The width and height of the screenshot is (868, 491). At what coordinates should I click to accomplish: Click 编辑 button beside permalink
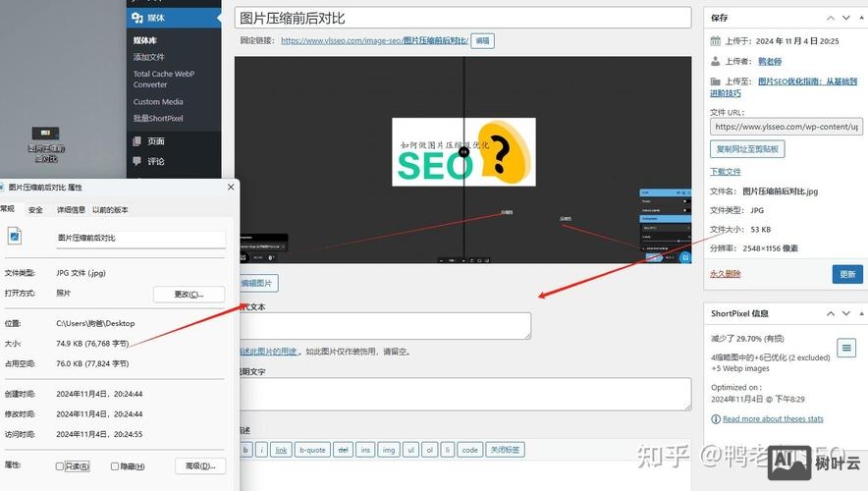483,40
